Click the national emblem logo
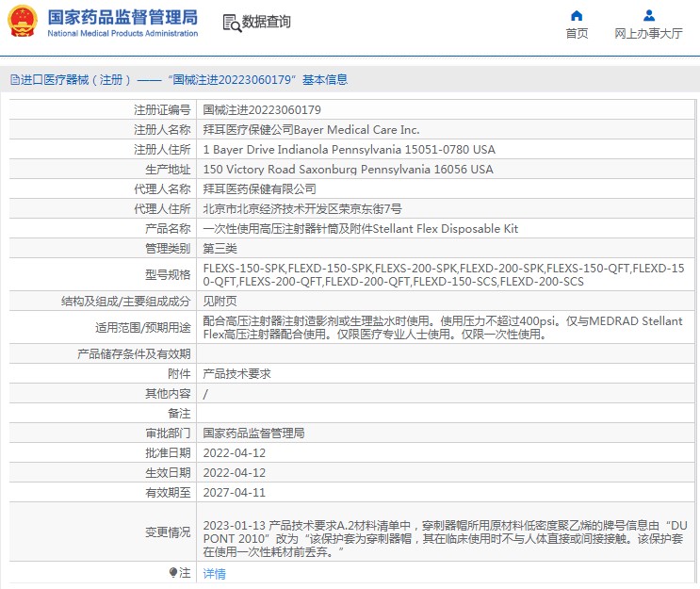The height and width of the screenshot is (589, 700). (x=23, y=21)
